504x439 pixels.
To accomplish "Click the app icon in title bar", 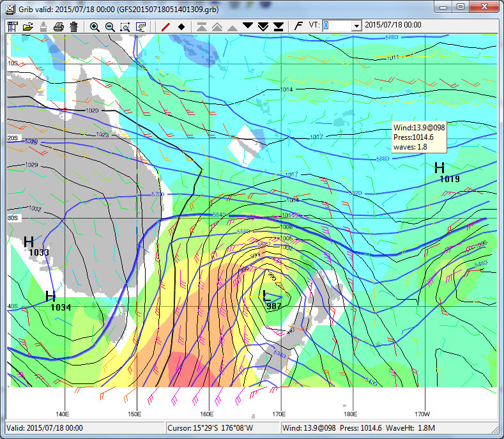I will click(10, 9).
